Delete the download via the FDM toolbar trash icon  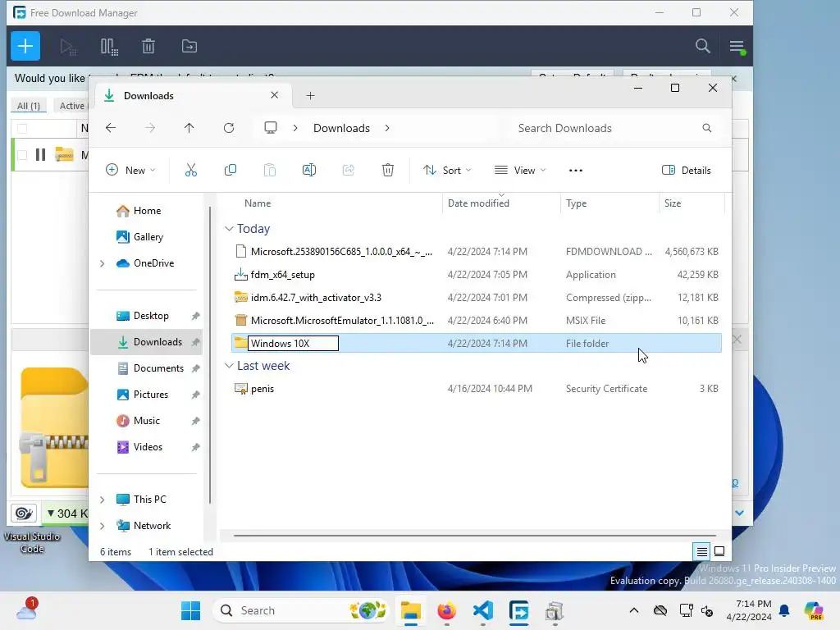(x=148, y=47)
